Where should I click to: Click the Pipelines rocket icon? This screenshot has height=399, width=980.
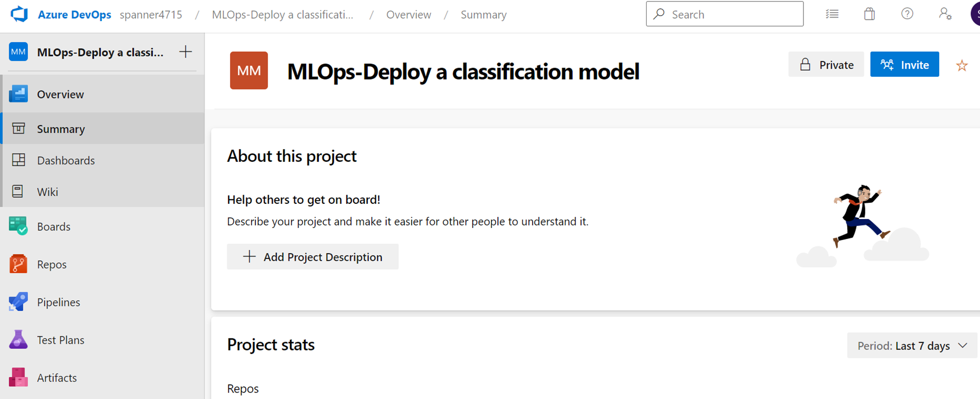pyautogui.click(x=19, y=302)
